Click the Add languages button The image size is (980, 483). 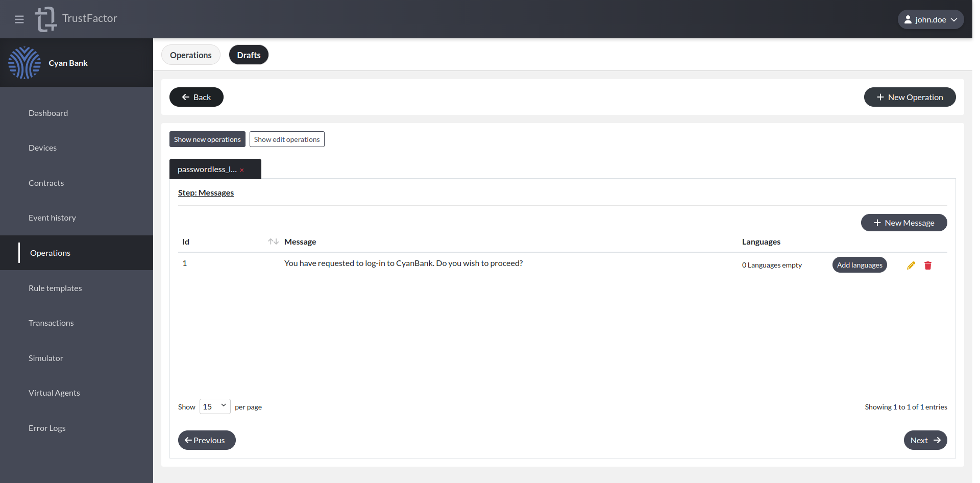pos(860,264)
